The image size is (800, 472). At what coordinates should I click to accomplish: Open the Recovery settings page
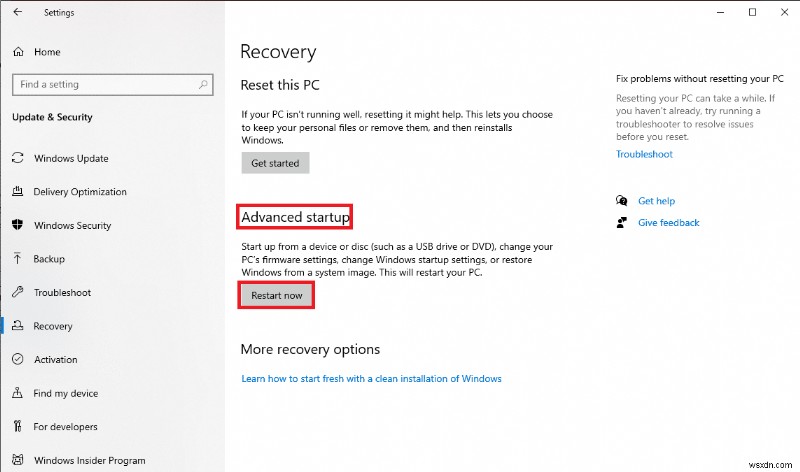pos(53,326)
